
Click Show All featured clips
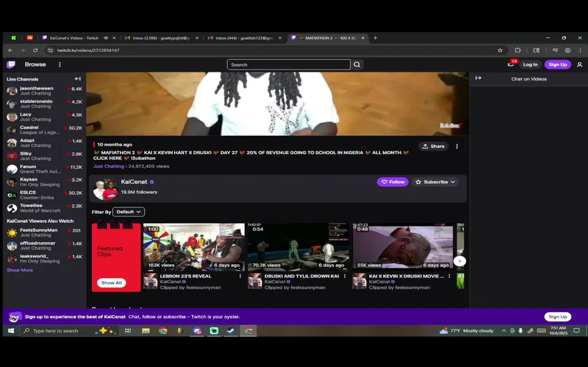click(112, 282)
